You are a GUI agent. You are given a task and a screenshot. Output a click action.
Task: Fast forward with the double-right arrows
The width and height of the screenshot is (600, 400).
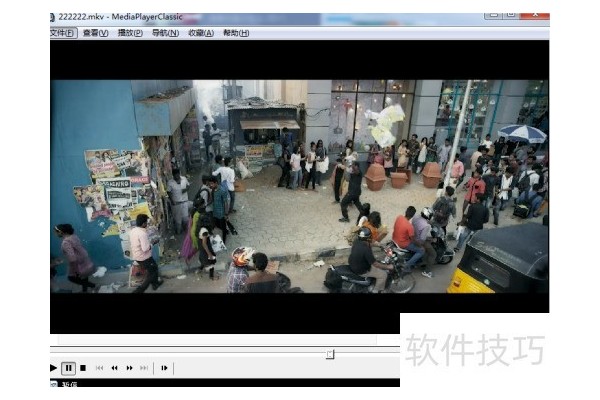129,368
